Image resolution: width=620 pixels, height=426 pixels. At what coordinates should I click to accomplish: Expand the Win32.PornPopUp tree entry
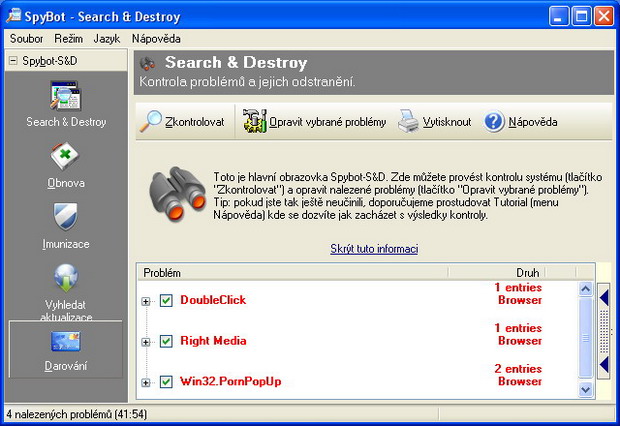click(x=146, y=383)
